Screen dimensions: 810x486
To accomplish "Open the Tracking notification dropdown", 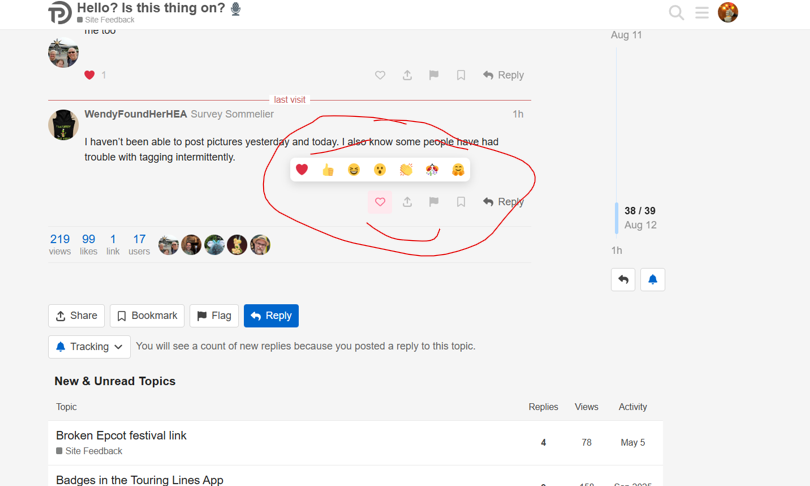I will point(89,347).
